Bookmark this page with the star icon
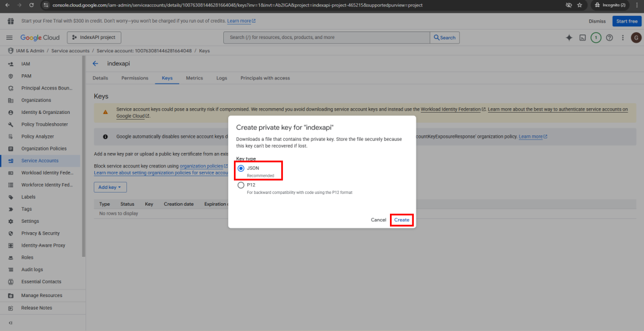The image size is (644, 331). point(579,5)
